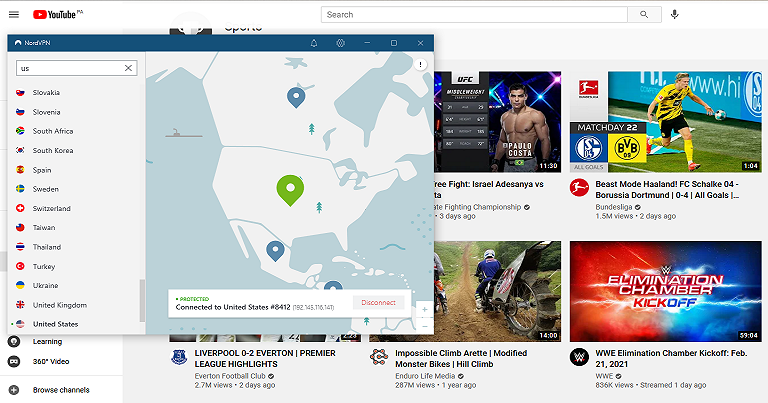Open Liverpool 0-2 Everton highlights title
768x403 pixels.
point(265,358)
